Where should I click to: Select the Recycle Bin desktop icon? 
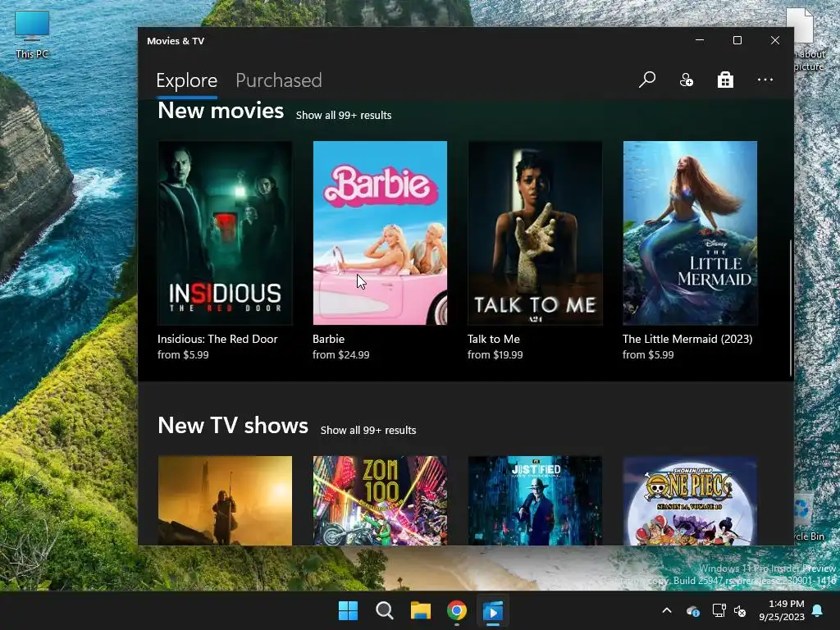tap(809, 517)
